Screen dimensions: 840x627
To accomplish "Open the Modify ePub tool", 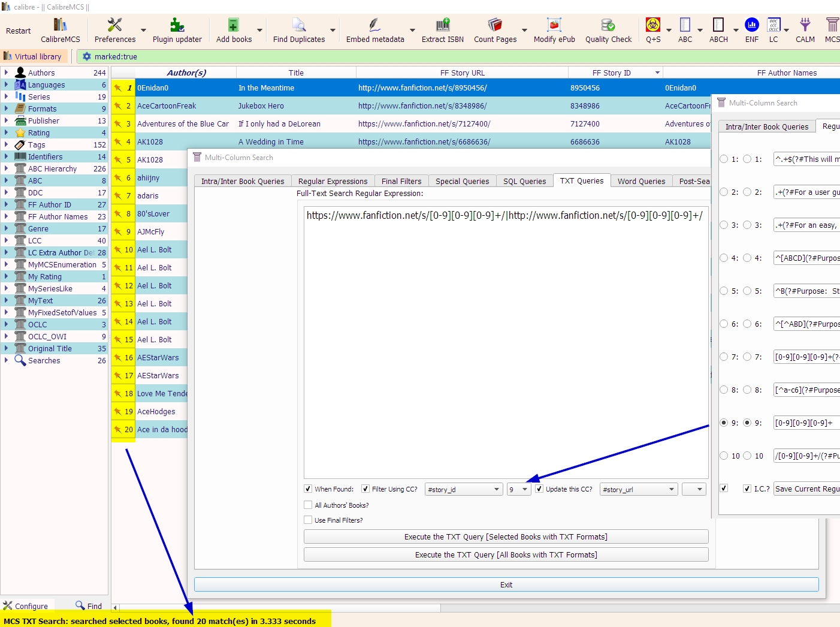I will coord(554,30).
